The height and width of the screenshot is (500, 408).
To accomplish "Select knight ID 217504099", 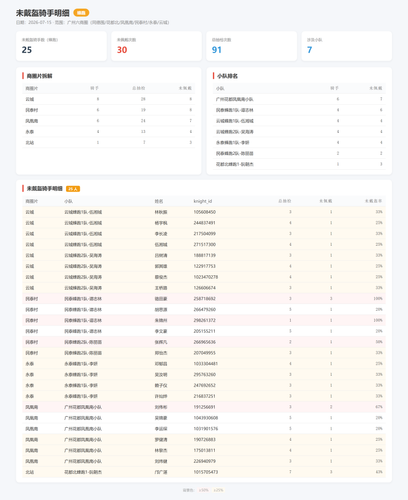I will click(205, 234).
